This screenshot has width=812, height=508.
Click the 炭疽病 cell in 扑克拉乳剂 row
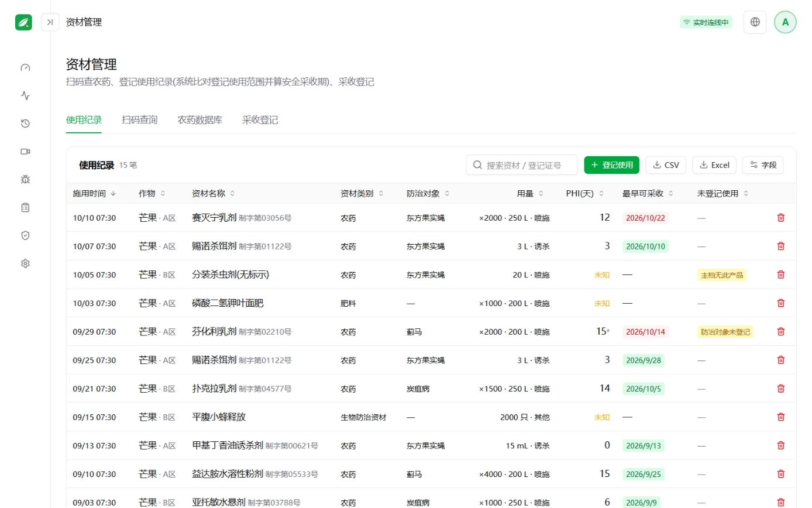418,389
